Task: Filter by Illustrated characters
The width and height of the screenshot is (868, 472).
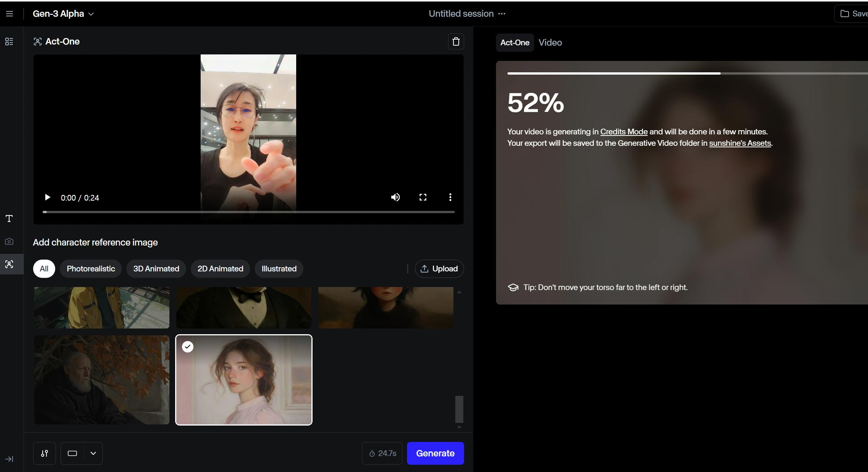Action: tap(279, 269)
